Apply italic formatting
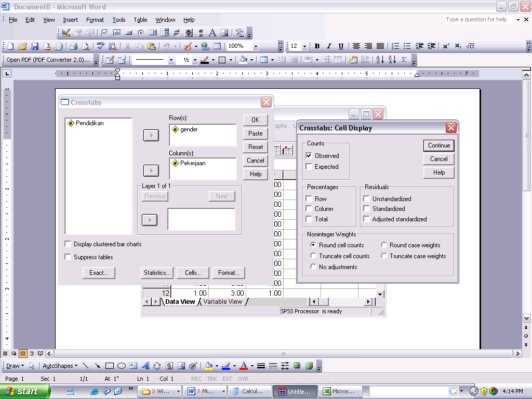 point(329,46)
